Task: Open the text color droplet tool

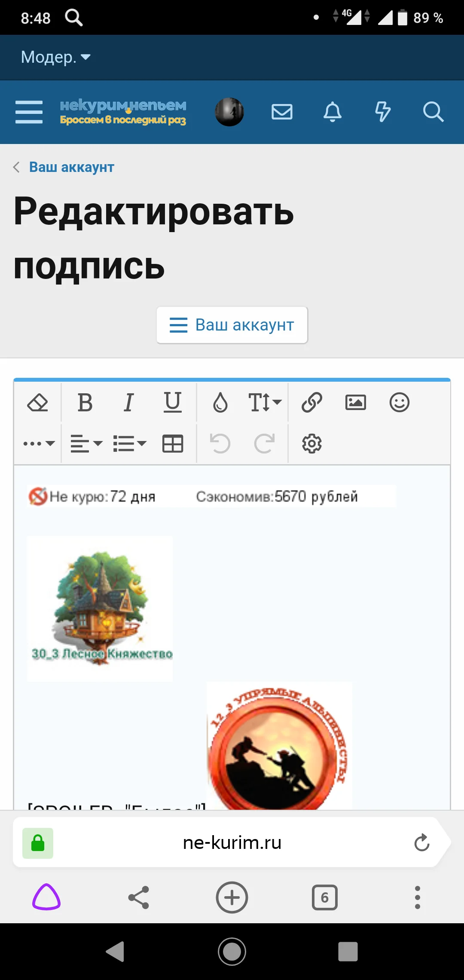Action: (x=220, y=403)
